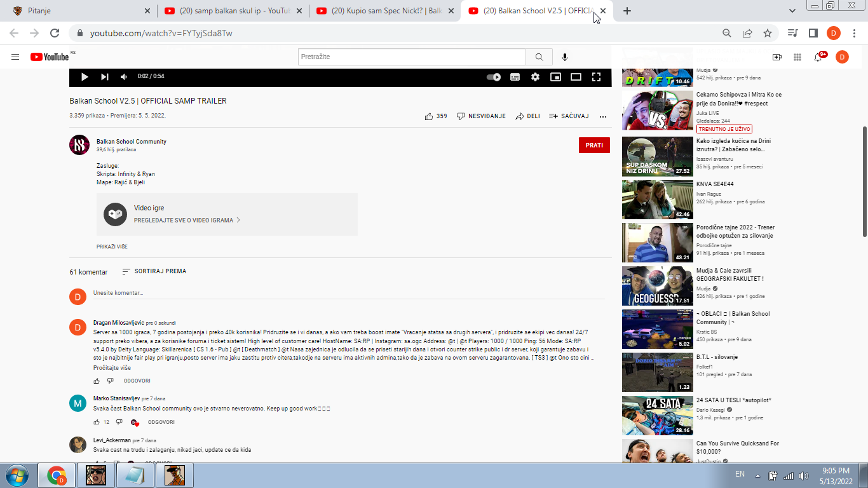Like Marko Stanisavljev's comment
Image resolution: width=868 pixels, height=488 pixels.
97,422
